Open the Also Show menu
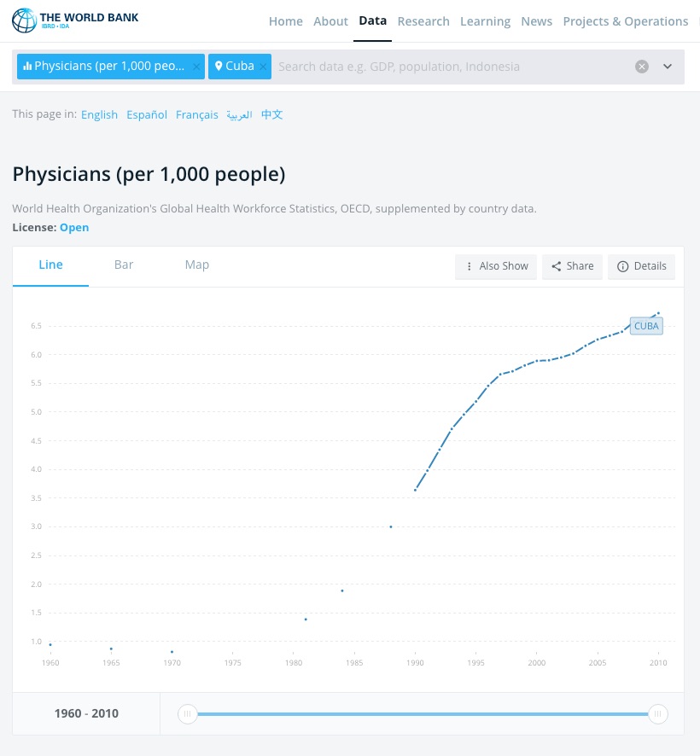The height and width of the screenshot is (756, 700). (496, 266)
